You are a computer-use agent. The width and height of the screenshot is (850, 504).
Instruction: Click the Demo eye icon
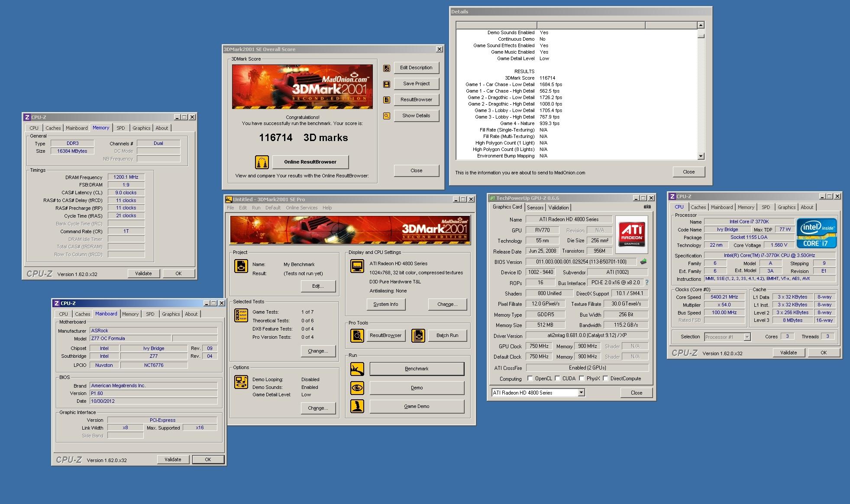pyautogui.click(x=357, y=388)
